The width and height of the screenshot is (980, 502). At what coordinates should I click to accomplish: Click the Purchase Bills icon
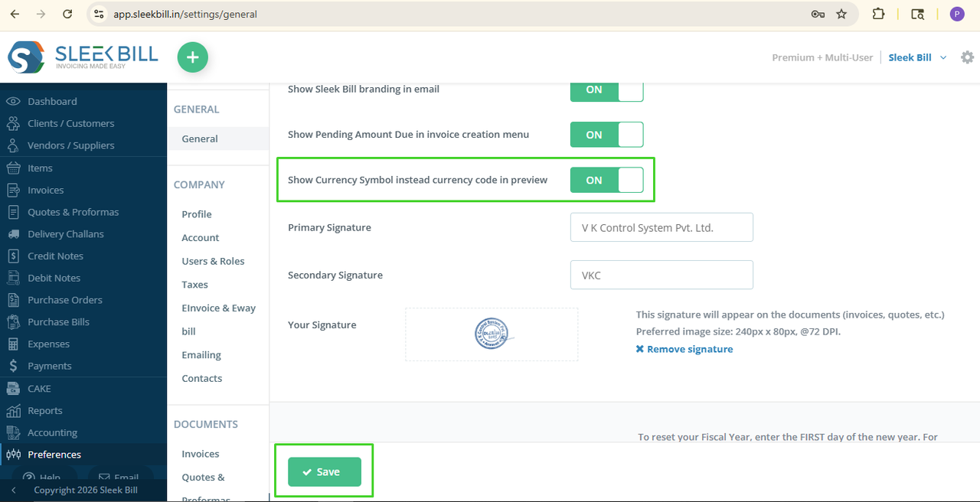tap(13, 322)
